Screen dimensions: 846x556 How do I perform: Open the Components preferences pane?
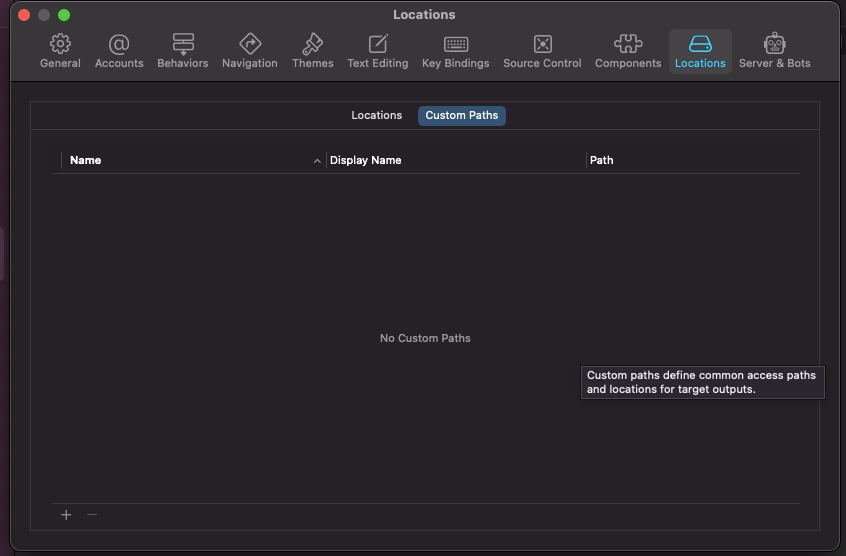(x=628, y=52)
